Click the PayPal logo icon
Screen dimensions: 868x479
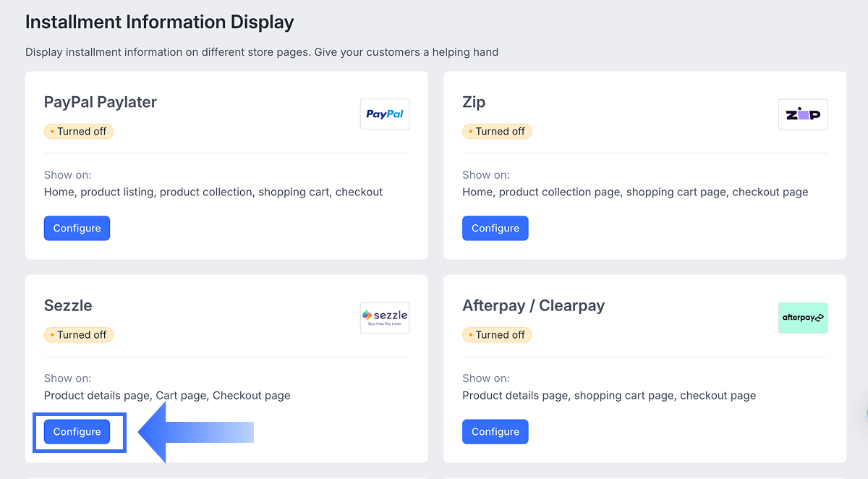coord(384,114)
